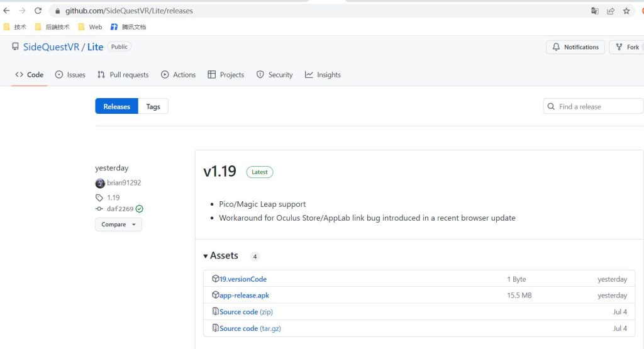The height and width of the screenshot is (349, 644).
Task: Click zip file icon of Source code (zip)
Action: point(215,311)
